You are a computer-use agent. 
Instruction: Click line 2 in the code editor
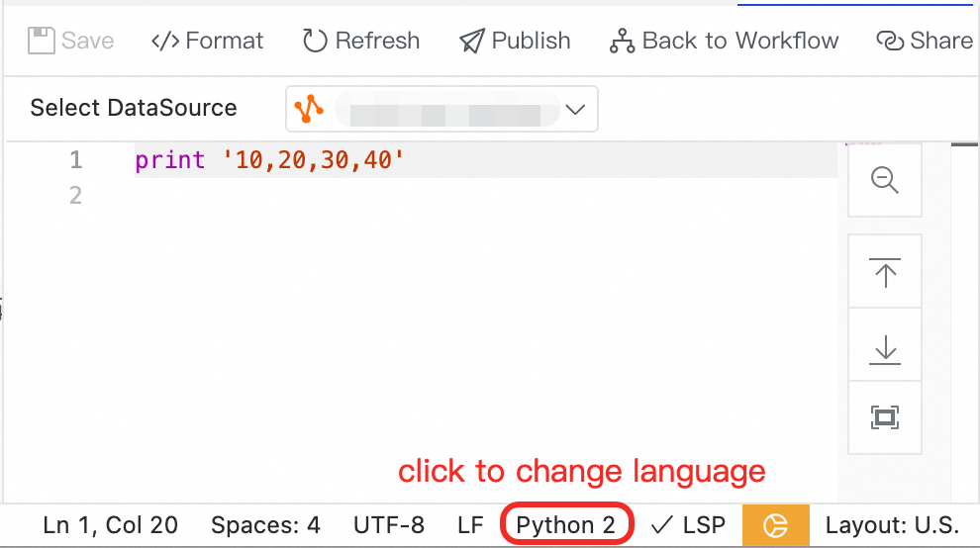pyautogui.click(x=396, y=196)
